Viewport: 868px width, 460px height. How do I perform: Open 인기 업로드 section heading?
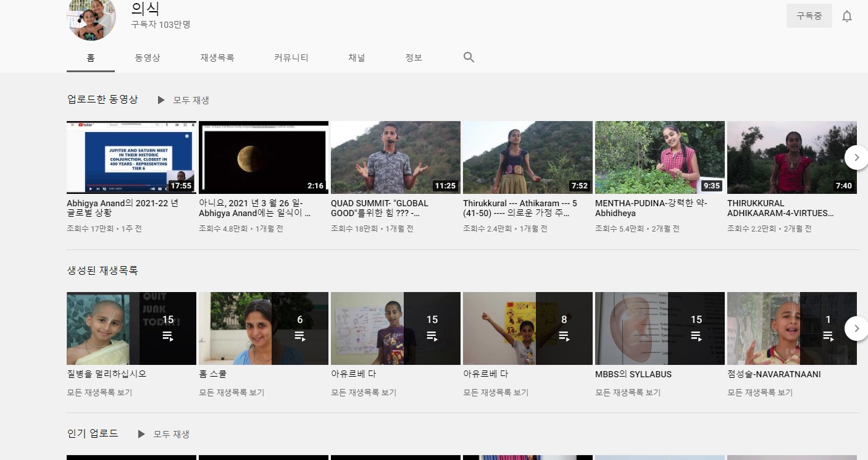click(x=93, y=433)
